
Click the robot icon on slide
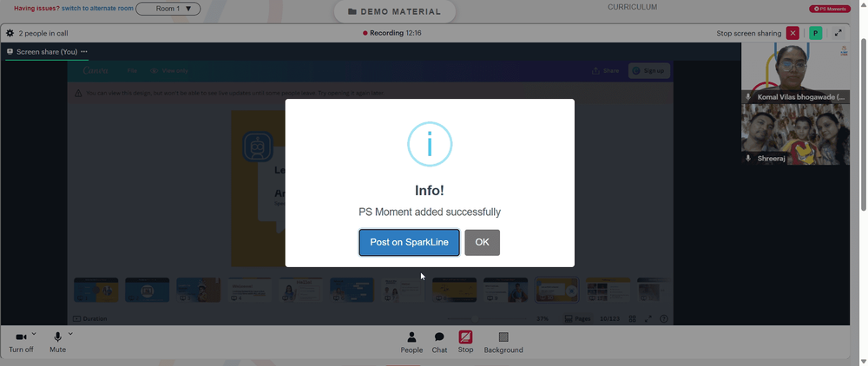click(258, 147)
